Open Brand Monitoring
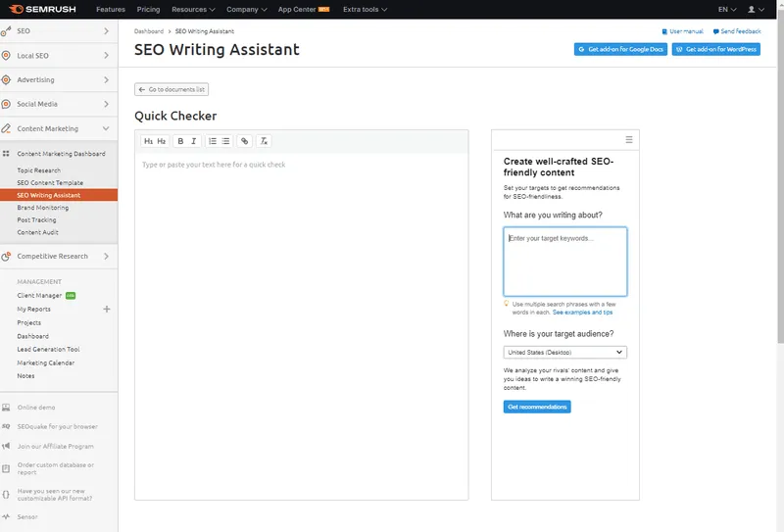This screenshot has height=532, width=784. pyautogui.click(x=42, y=208)
